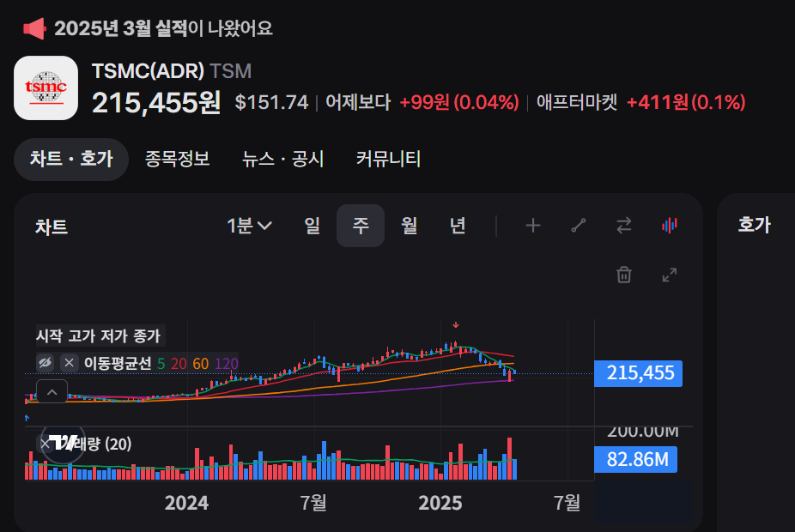Expand chart to fullscreen

pyautogui.click(x=670, y=275)
